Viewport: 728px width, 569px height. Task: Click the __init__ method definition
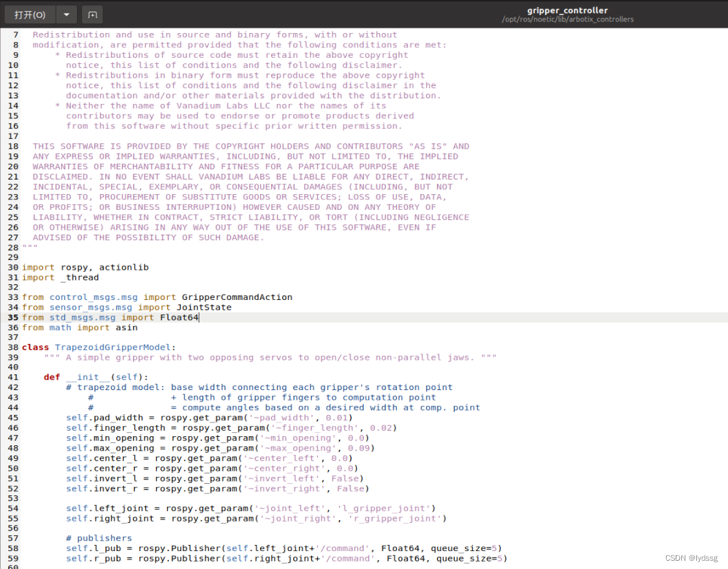87,377
